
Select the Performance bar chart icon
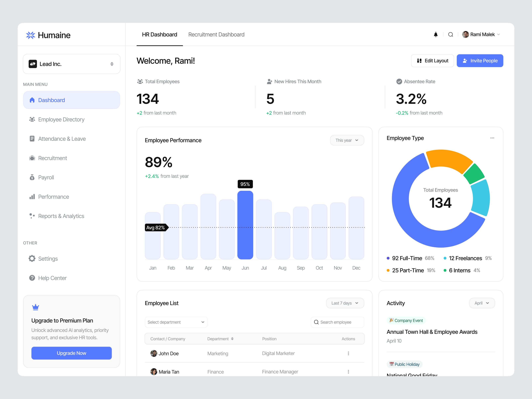[32, 197]
